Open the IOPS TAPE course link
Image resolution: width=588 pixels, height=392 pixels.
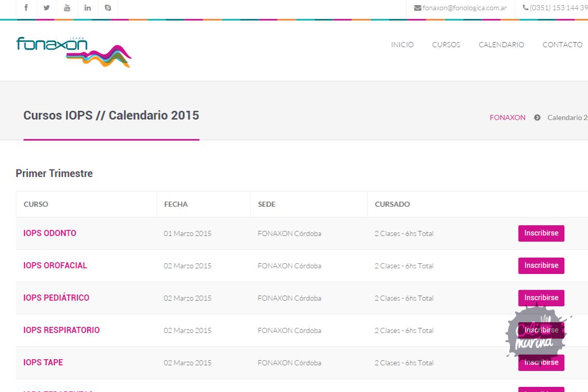point(43,363)
